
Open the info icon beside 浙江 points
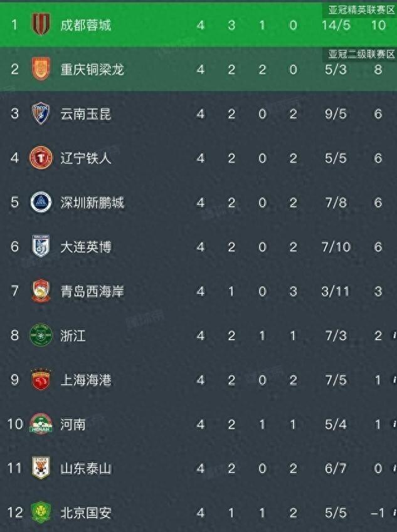394,335
